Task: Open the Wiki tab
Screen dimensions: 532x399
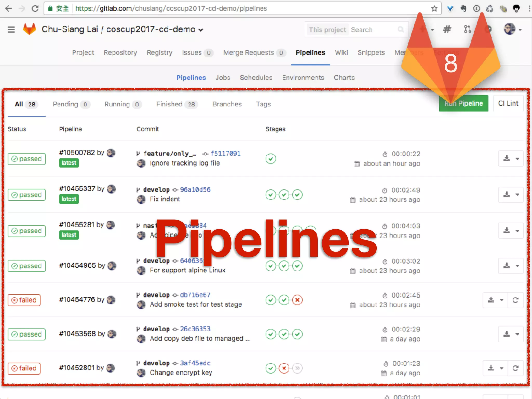Action: point(341,53)
